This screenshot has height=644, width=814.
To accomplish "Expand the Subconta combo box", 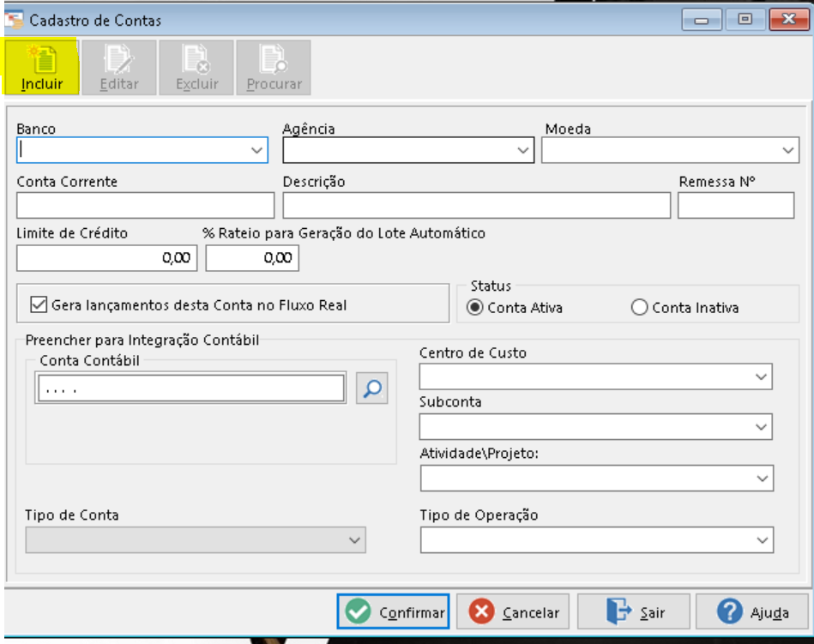I will [x=761, y=427].
